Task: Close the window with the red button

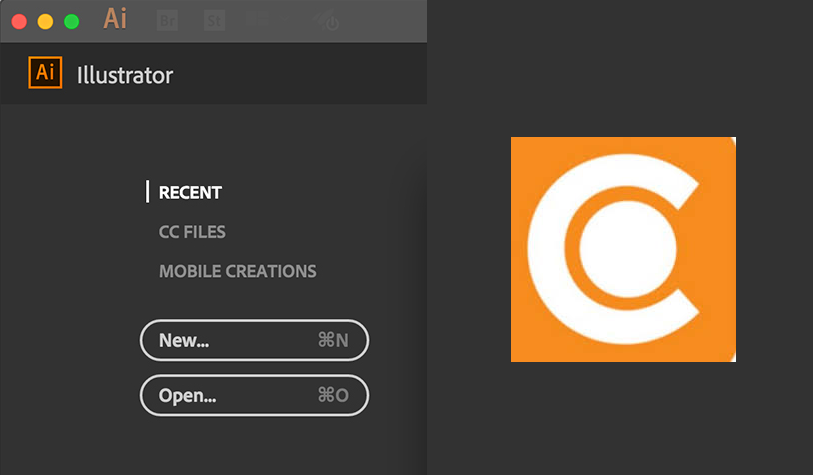Action: tap(19, 22)
